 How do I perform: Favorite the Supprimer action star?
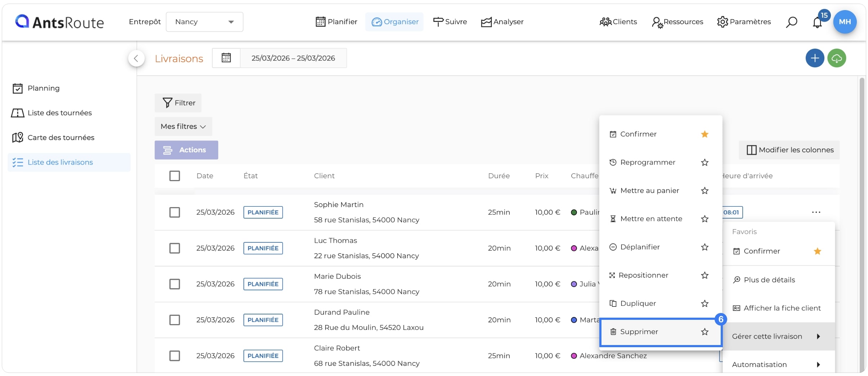click(x=704, y=332)
